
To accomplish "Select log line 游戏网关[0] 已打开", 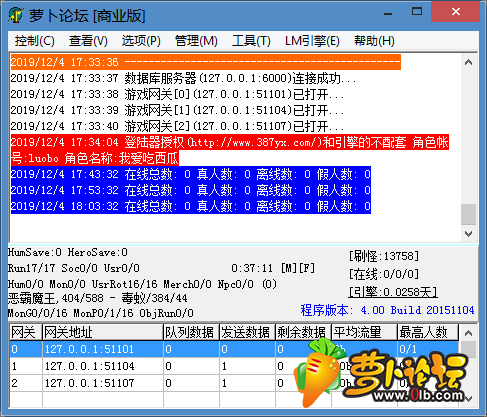I will [x=177, y=94].
